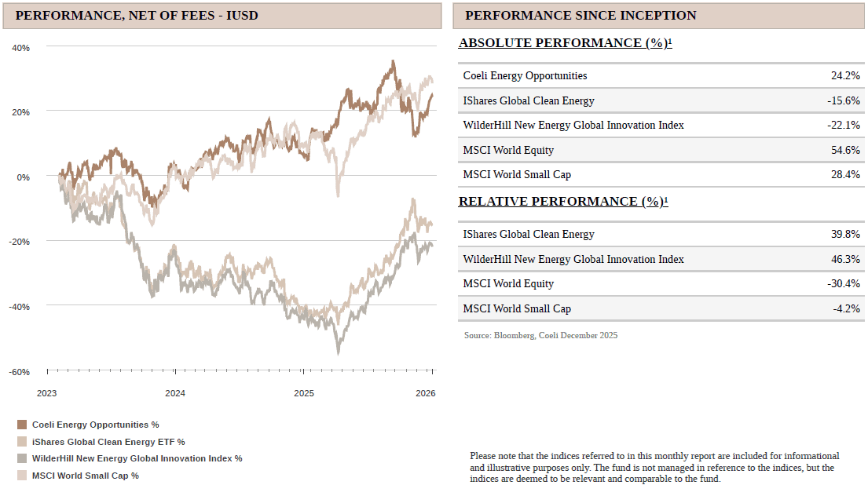The image size is (868, 485).
Task: Click the -4.2% MSCI World Small Cap value
Action: point(847,308)
